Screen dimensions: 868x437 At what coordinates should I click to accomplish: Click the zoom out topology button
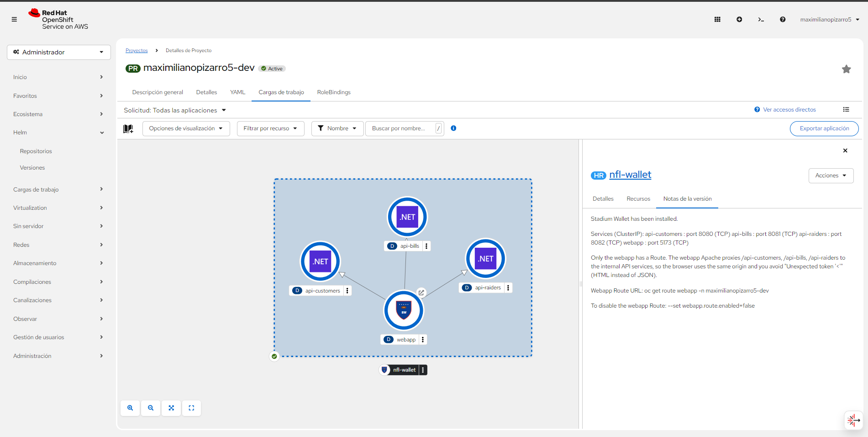tap(151, 408)
